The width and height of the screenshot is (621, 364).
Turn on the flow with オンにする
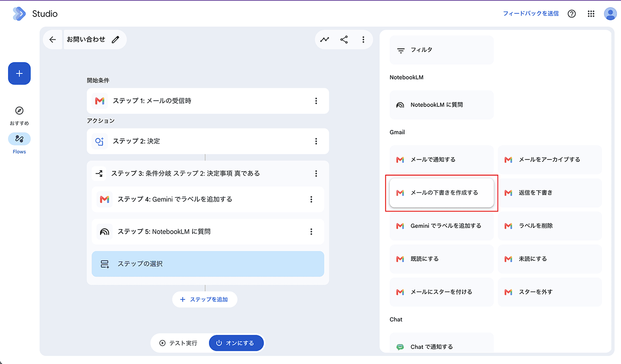236,343
